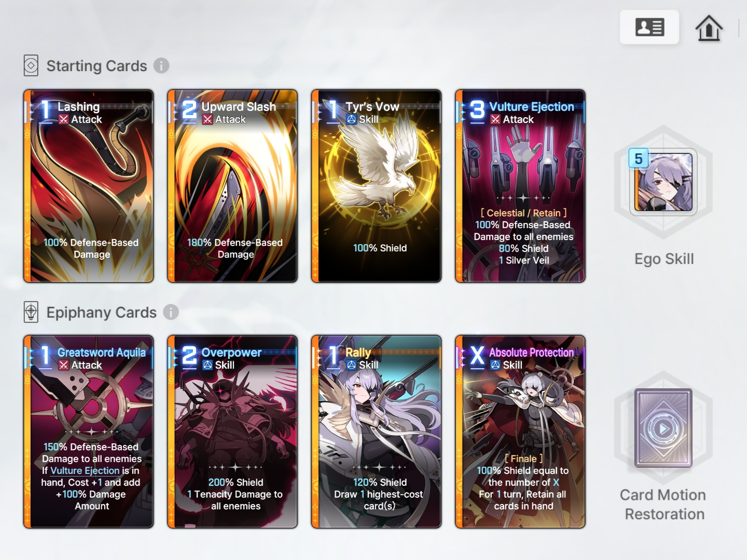The width and height of the screenshot is (747, 560).
Task: Select the Upward Slash card
Action: point(232,186)
